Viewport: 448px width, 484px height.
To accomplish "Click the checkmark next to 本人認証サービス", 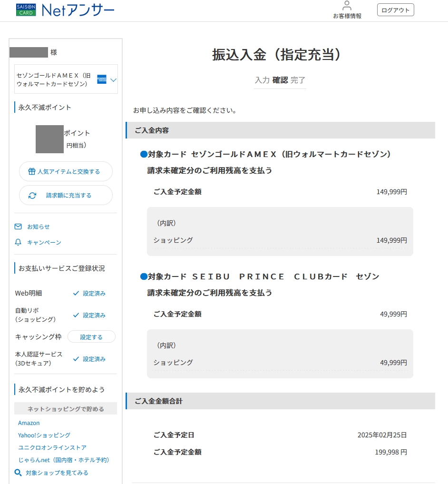I will coord(76,359).
